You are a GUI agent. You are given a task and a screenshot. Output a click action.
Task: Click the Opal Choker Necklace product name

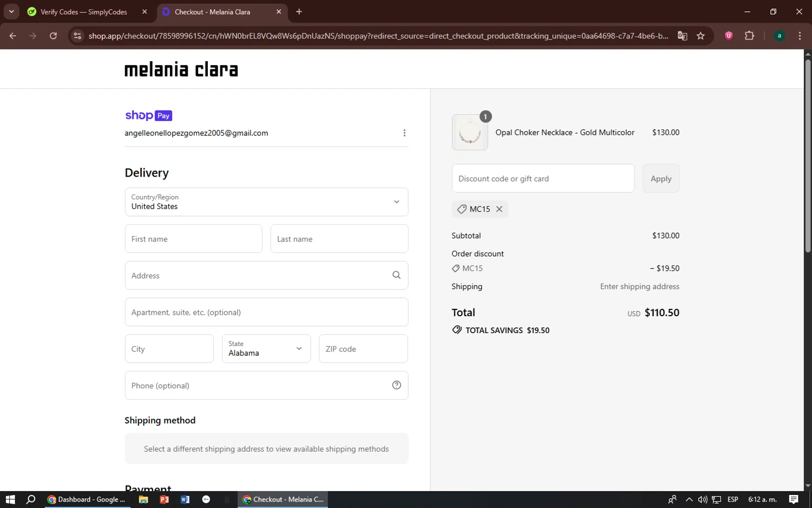tap(565, 132)
